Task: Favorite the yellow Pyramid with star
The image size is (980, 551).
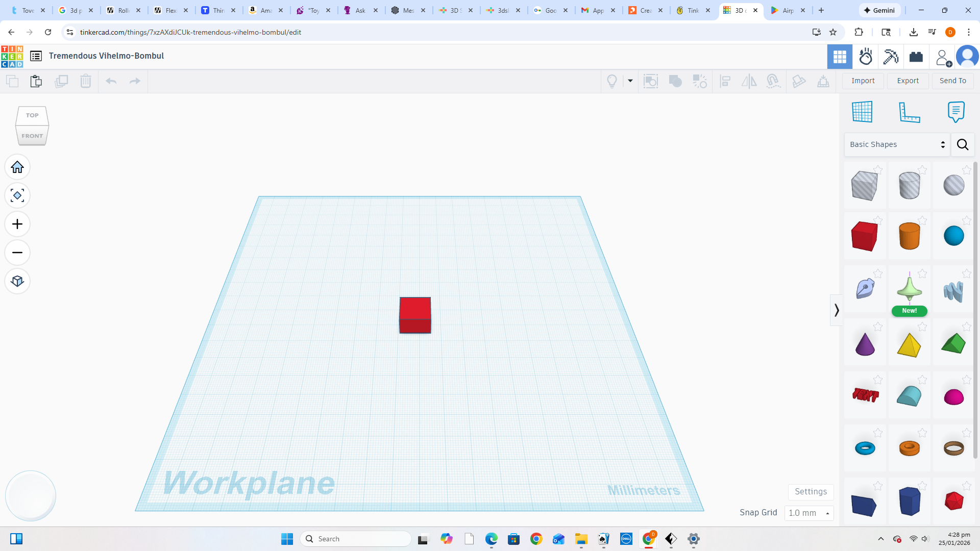Action: click(x=922, y=327)
